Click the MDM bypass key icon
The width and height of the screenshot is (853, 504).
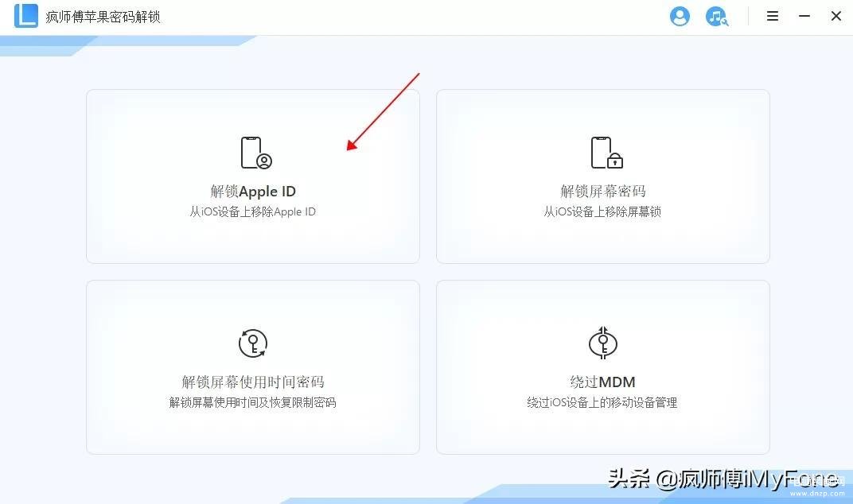coord(603,343)
